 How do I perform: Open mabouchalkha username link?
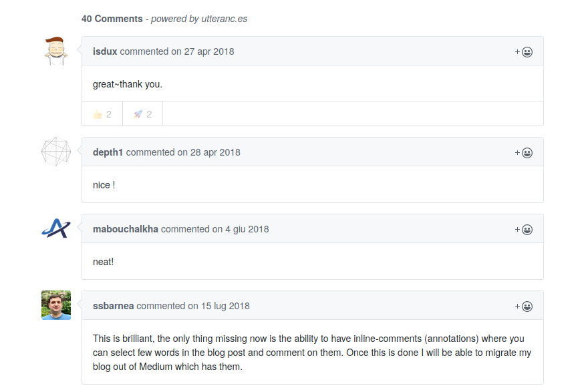(x=126, y=229)
